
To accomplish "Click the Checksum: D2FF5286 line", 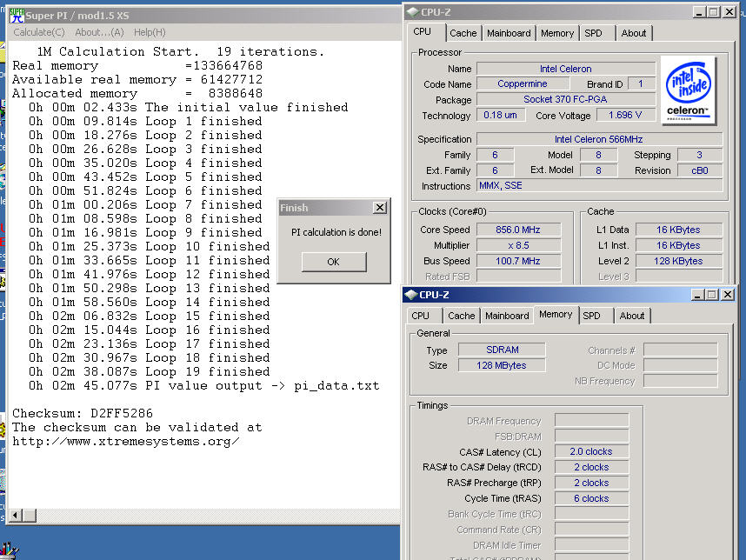I will click(83, 413).
